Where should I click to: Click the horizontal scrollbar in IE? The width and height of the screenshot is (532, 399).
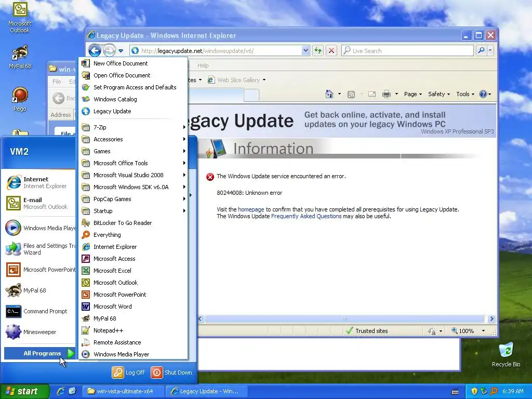click(344, 318)
